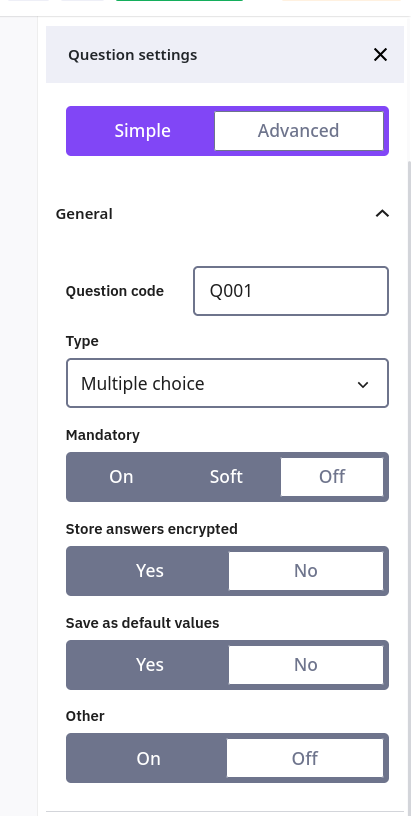Turn the Other option On
The height and width of the screenshot is (816, 411).
(148, 758)
